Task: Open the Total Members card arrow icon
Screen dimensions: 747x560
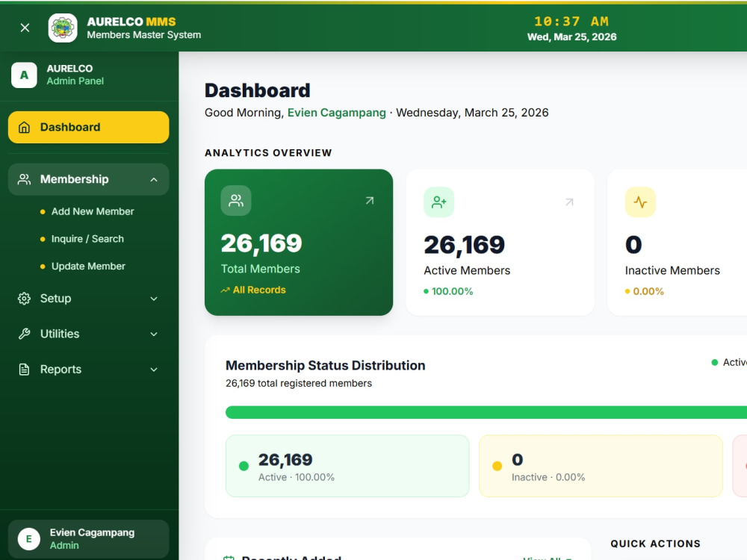Action: (370, 200)
